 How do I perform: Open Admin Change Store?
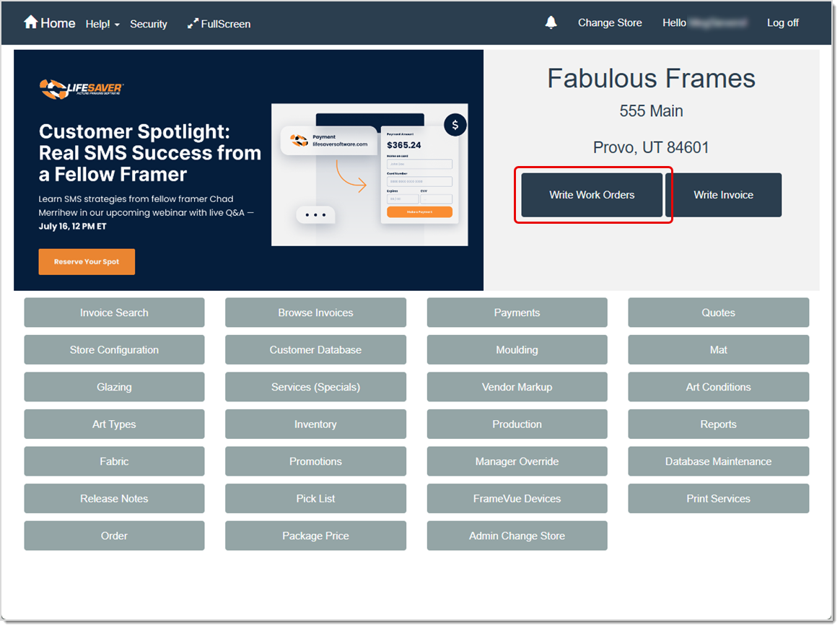click(517, 536)
